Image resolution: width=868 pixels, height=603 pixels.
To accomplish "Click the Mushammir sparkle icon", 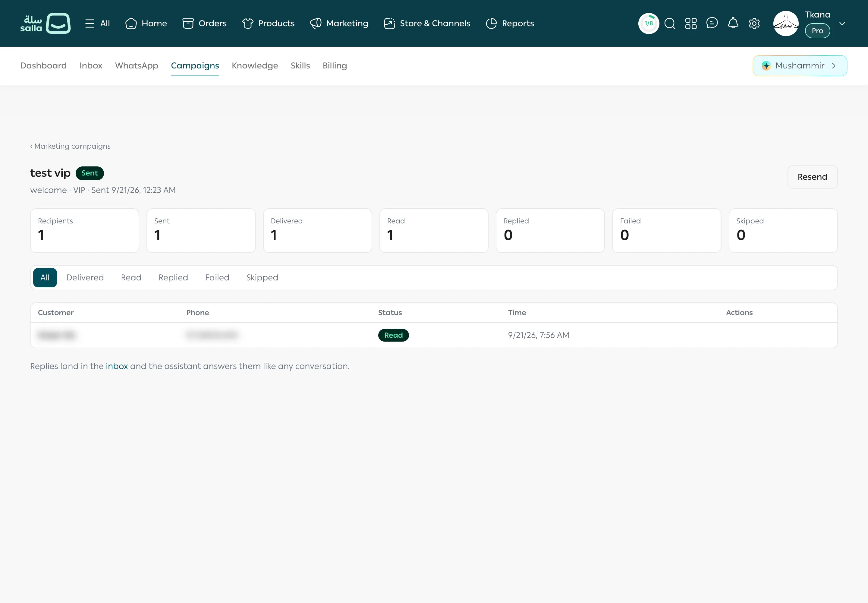I will tap(766, 66).
